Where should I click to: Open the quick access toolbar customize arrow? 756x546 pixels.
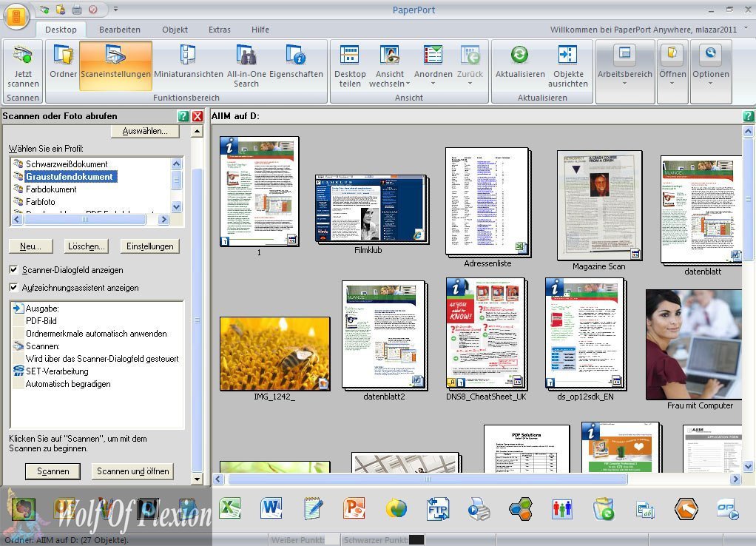(115, 9)
